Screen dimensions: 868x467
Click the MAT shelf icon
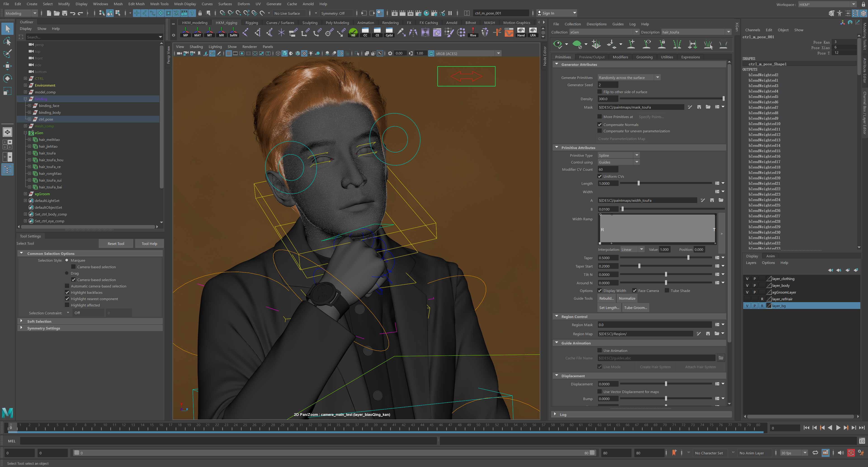point(198,32)
